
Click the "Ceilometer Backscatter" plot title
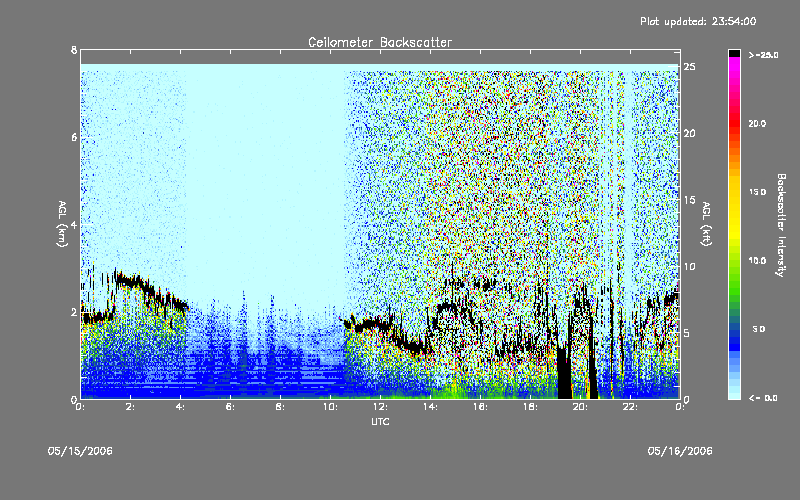[380, 42]
